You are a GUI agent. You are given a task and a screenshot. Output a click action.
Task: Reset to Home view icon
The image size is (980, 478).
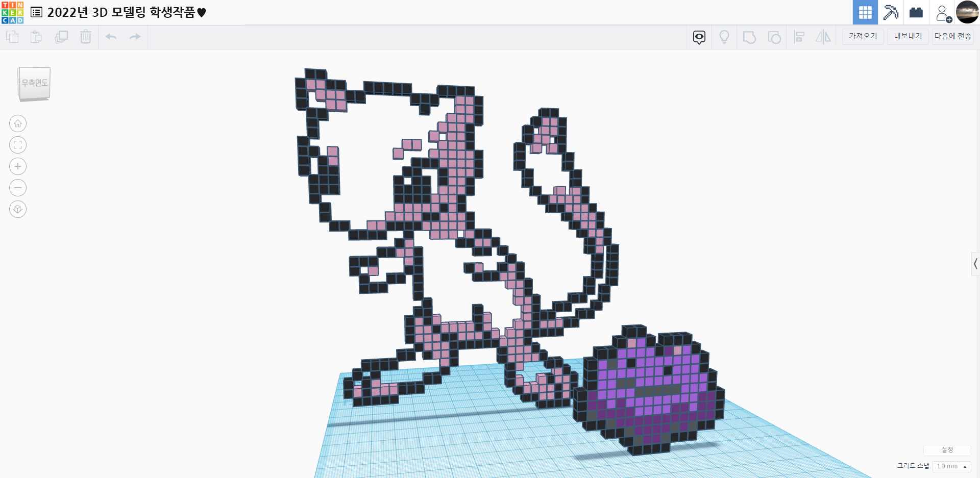click(x=18, y=123)
